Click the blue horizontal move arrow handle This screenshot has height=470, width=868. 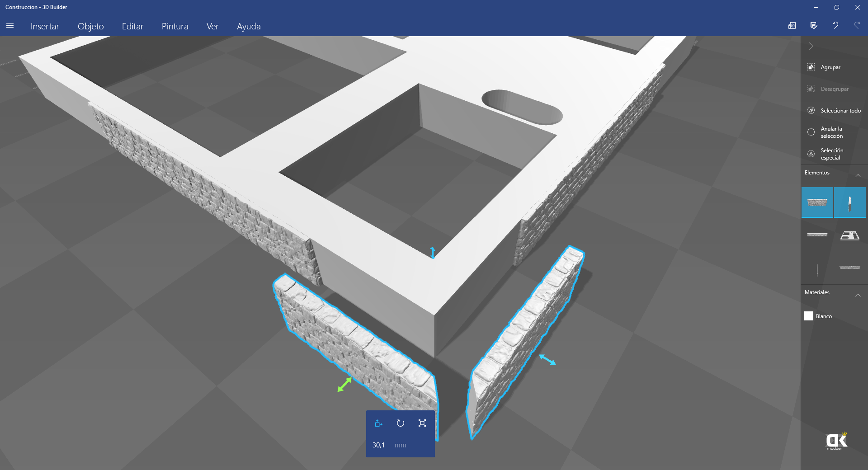pyautogui.click(x=547, y=360)
